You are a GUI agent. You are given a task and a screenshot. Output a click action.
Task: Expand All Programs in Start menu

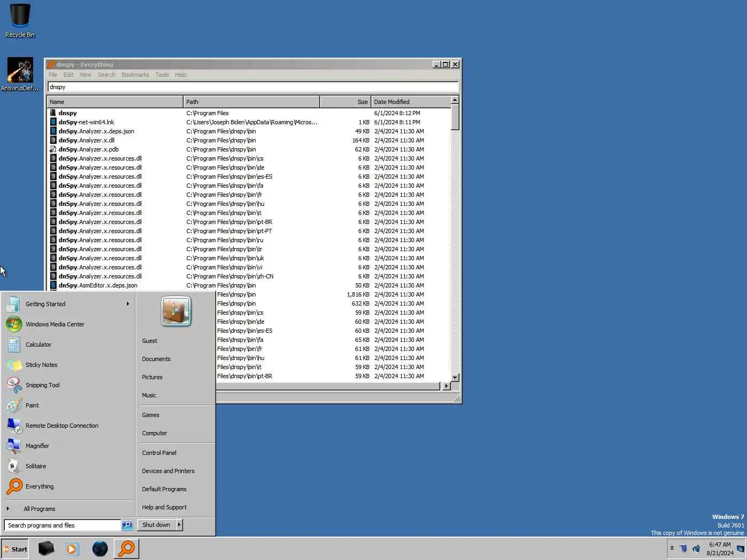point(39,509)
